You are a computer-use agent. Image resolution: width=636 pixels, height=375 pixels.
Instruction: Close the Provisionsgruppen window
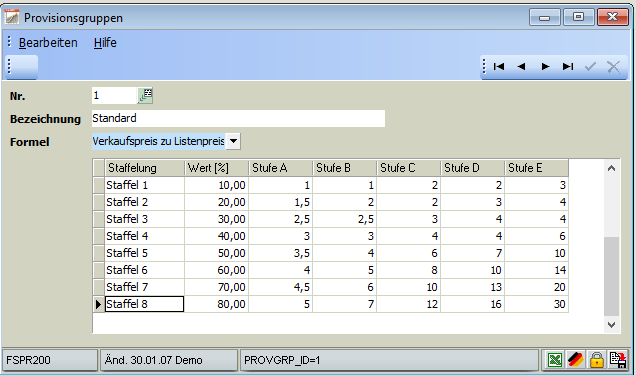[x=612, y=17]
